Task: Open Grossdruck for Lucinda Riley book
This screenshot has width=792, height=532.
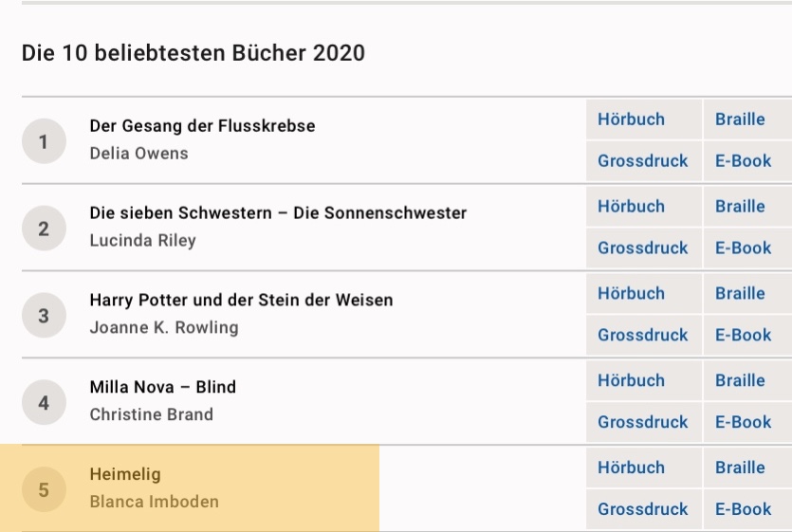Action: click(x=643, y=248)
